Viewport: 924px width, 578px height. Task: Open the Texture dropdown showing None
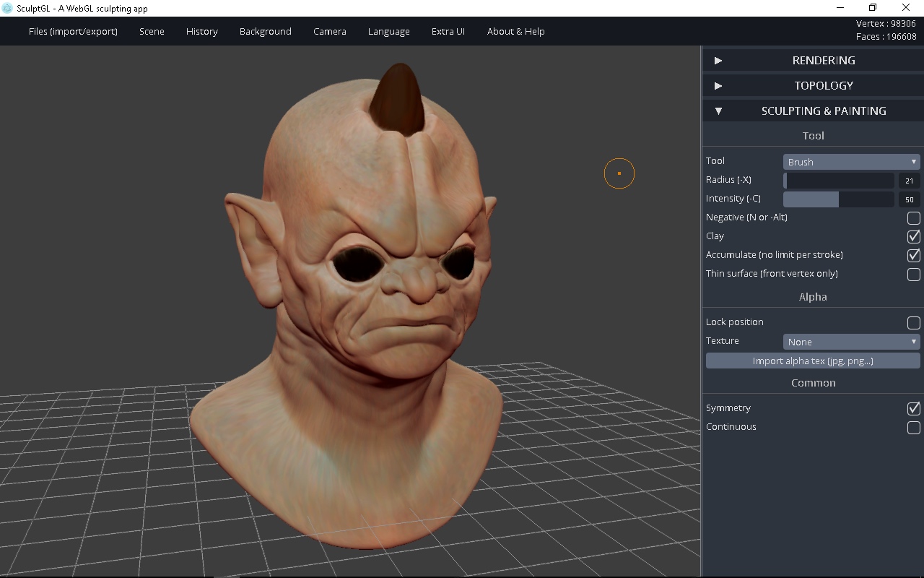[x=852, y=342]
